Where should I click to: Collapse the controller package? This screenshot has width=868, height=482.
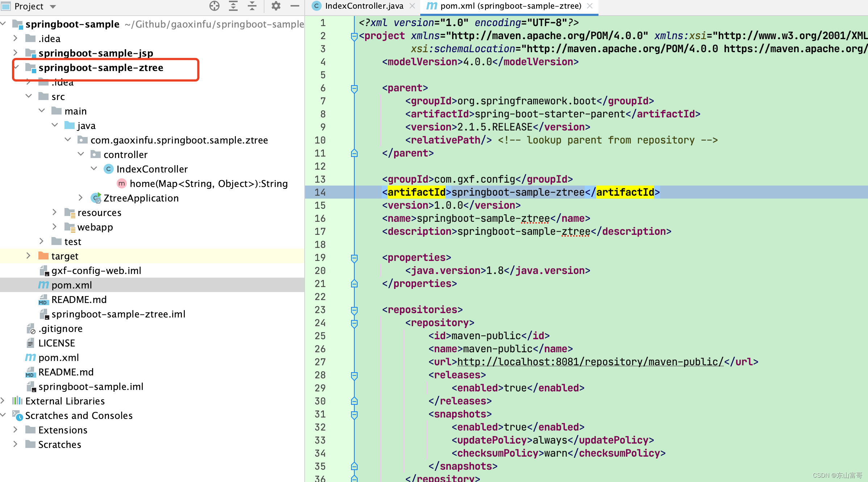[81, 154]
